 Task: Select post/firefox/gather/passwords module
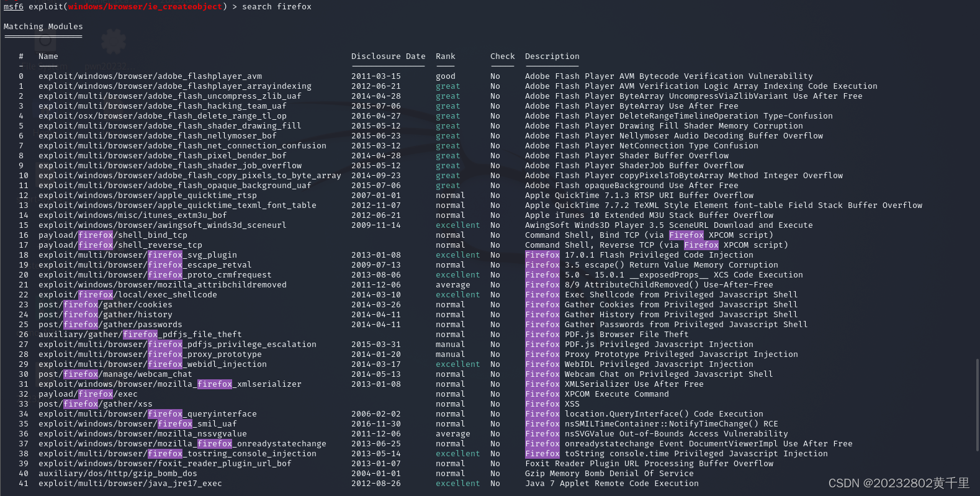[x=110, y=325]
